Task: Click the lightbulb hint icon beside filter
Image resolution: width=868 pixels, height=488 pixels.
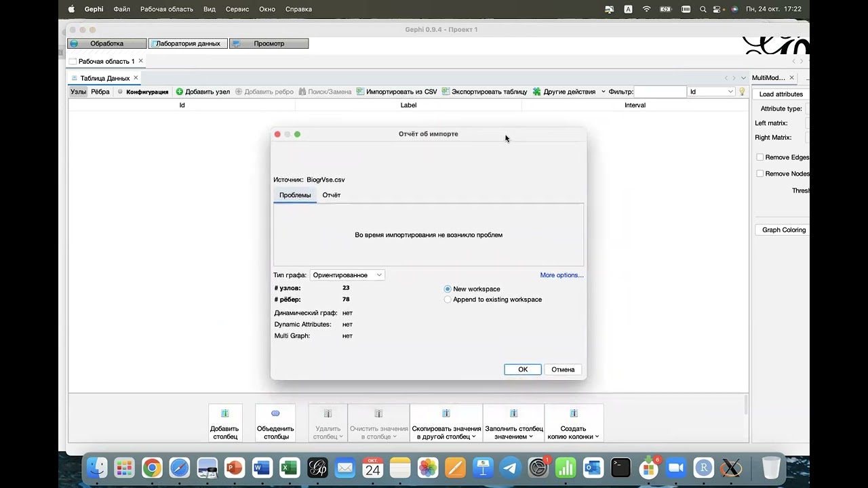Action: 742,91
